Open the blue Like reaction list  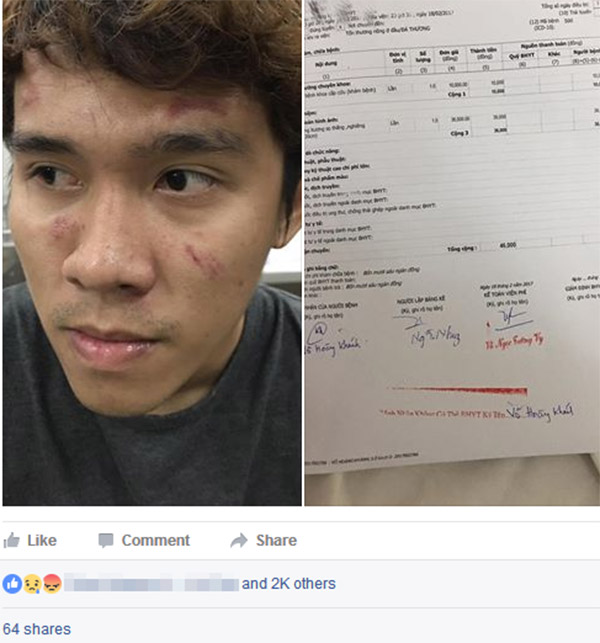(x=12, y=584)
